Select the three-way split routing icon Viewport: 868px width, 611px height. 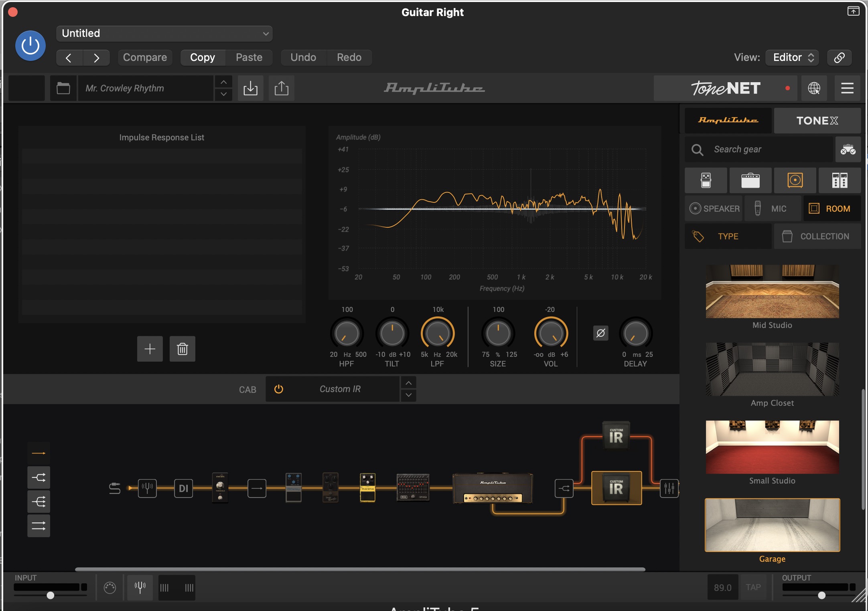point(39,502)
